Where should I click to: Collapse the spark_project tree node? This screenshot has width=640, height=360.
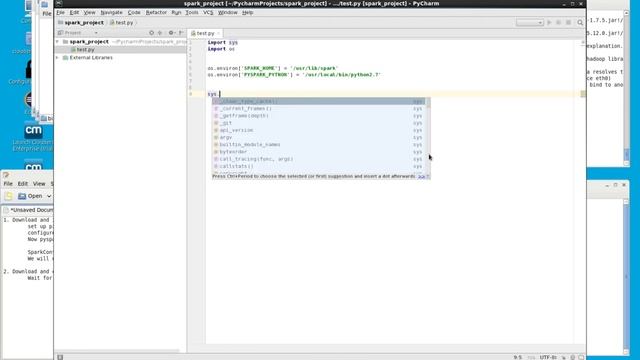coord(58,42)
